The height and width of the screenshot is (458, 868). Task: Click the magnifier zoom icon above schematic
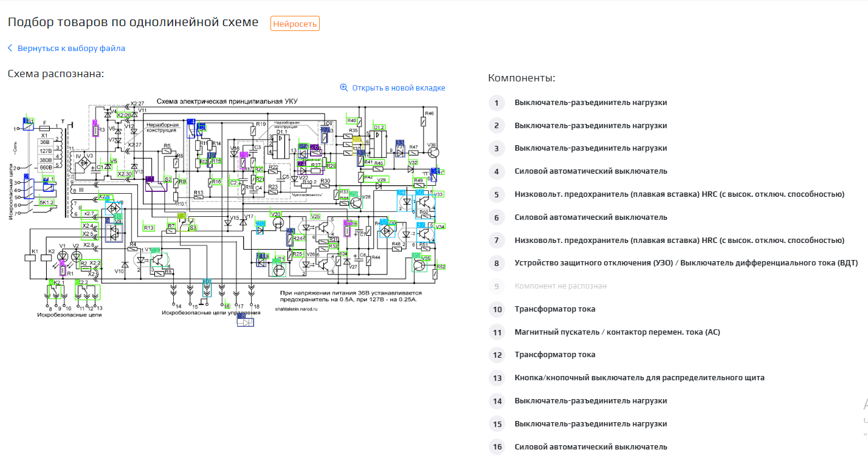(344, 88)
